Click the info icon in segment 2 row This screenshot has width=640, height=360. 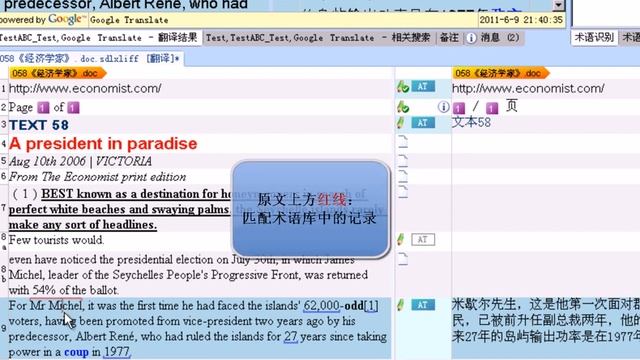click(x=443, y=107)
